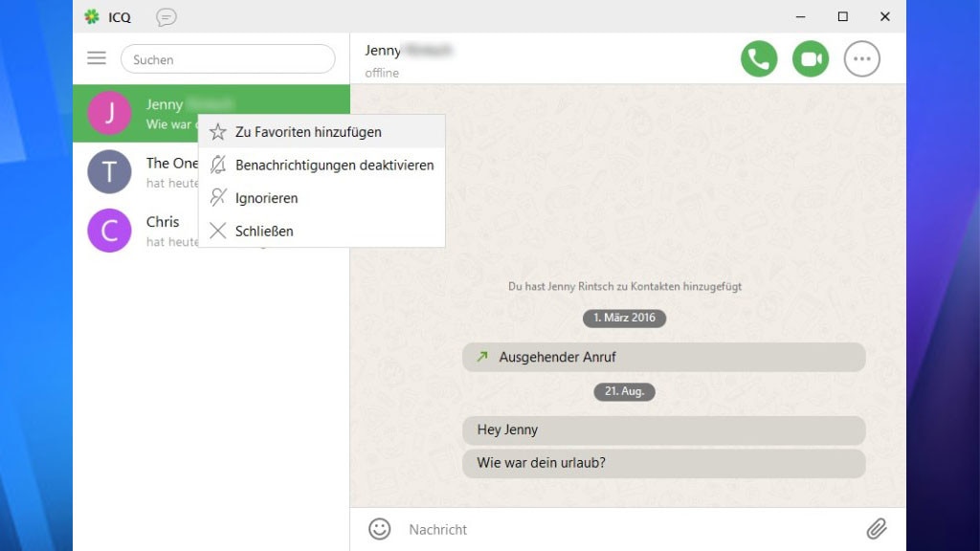Image resolution: width=980 pixels, height=551 pixels.
Task: Click the 'Wie war dein urlaub?' message
Action: [x=663, y=464]
